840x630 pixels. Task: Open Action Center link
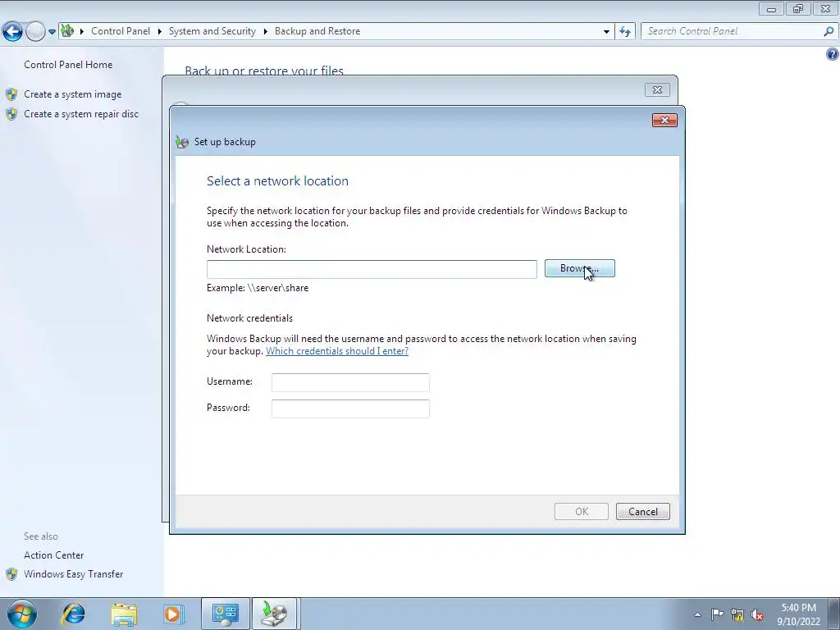(53, 555)
